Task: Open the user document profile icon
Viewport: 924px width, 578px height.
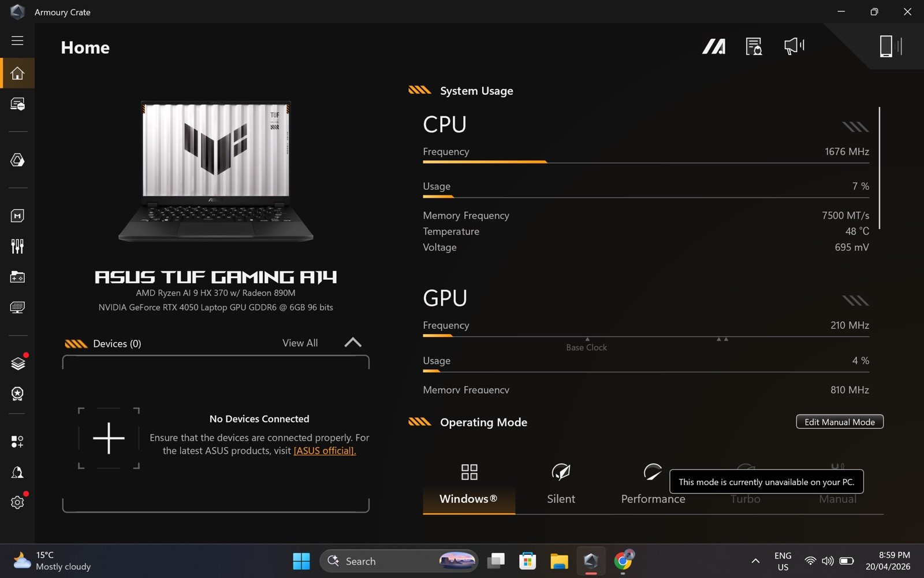Action: [754, 46]
